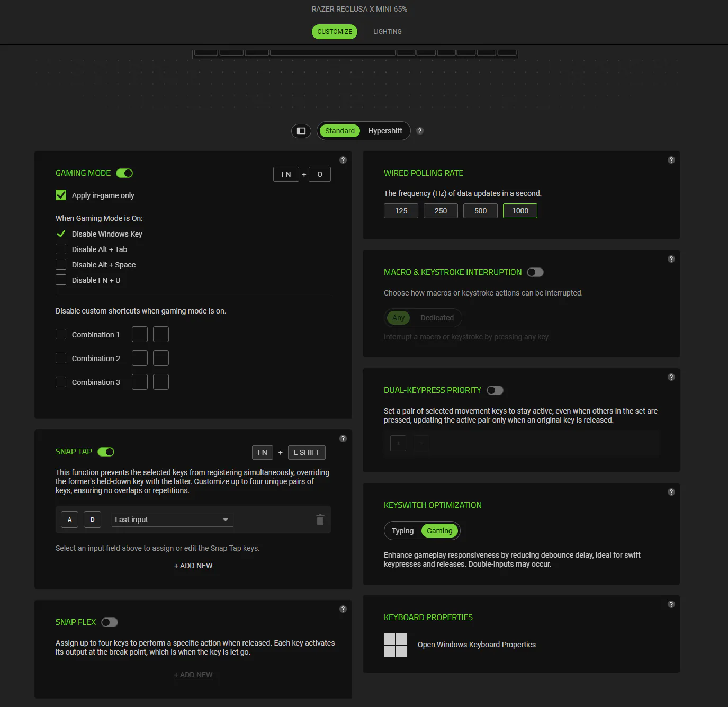The height and width of the screenshot is (707, 728).
Task: Click the WIRED POLLING RATE heading
Action: click(x=424, y=173)
